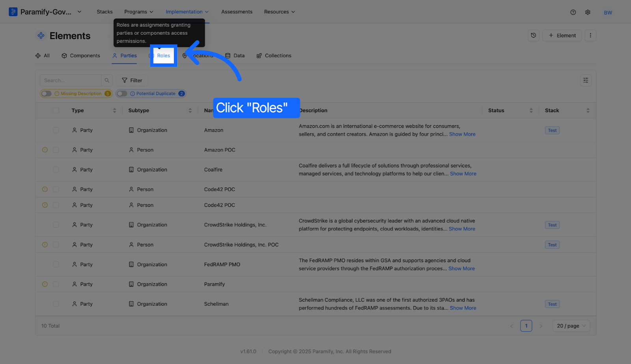631x364 pixels.
Task: Click the Coalfire name cell
Action: coord(213,170)
